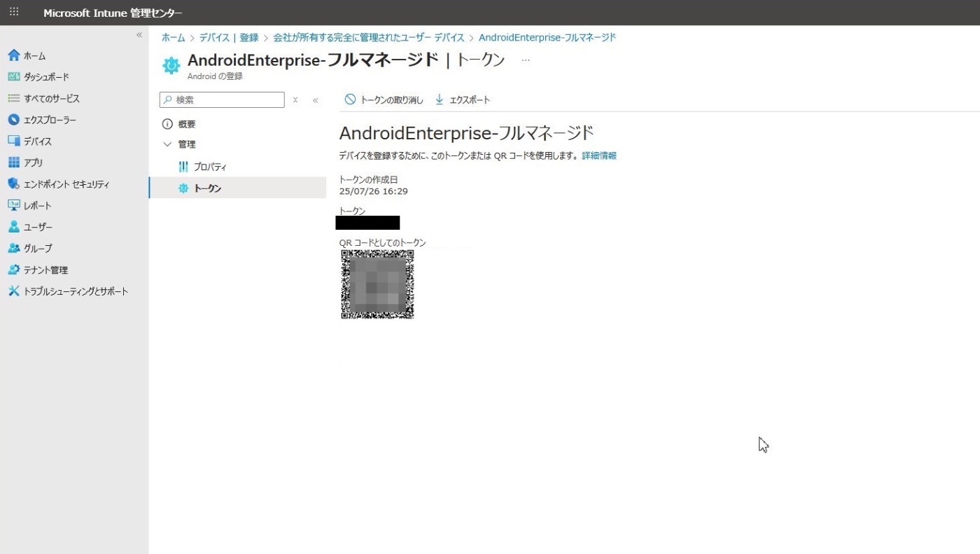Click the ユーザー person icon
The width and height of the screenshot is (980, 554).
tap(13, 227)
